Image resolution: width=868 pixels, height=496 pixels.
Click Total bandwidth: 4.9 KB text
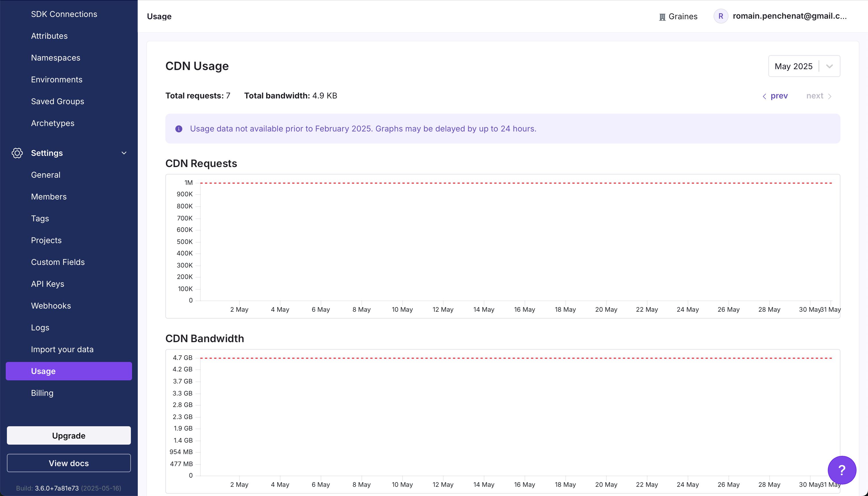290,96
